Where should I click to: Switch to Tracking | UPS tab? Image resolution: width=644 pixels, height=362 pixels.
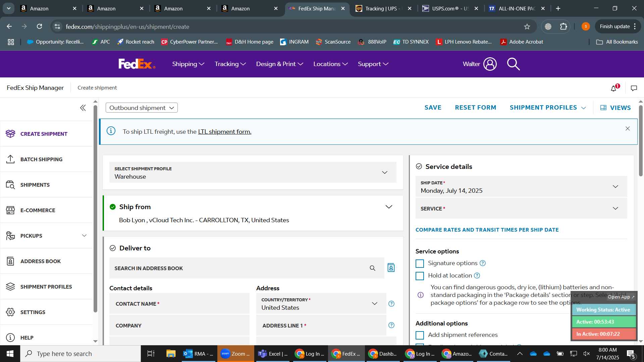coord(383,8)
